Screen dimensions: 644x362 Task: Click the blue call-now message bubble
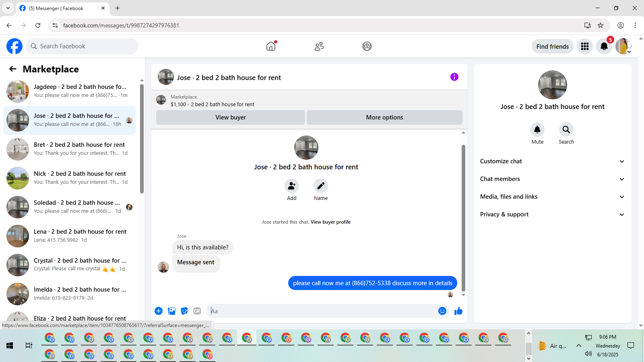pyautogui.click(x=373, y=283)
